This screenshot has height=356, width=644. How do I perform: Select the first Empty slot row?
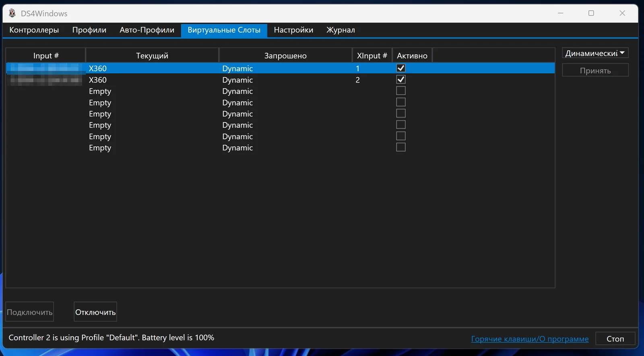tap(281, 91)
